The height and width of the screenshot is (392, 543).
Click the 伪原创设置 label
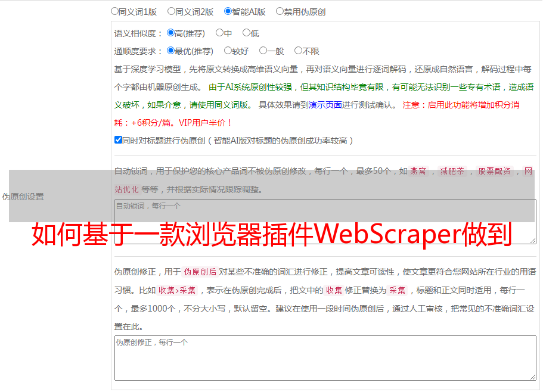[23, 197]
